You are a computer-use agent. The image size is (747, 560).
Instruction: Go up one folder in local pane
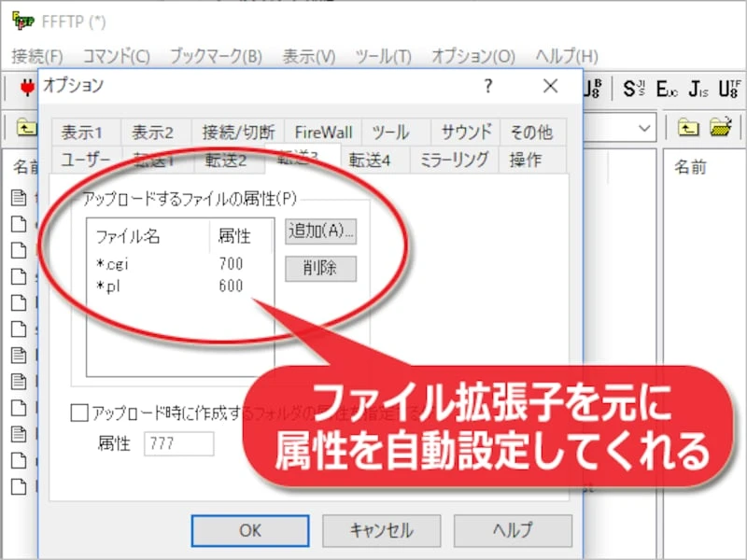27,128
